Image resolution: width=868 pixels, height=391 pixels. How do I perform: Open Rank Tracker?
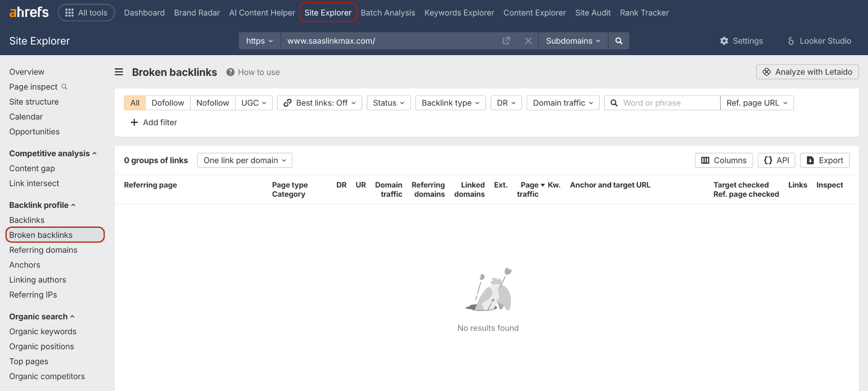pyautogui.click(x=644, y=13)
